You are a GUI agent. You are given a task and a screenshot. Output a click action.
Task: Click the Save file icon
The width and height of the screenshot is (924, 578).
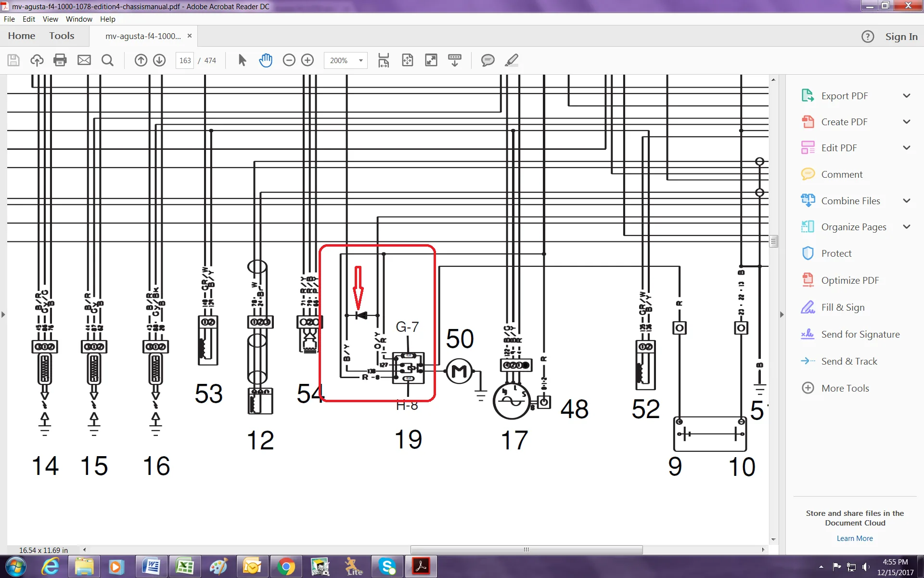(13, 60)
